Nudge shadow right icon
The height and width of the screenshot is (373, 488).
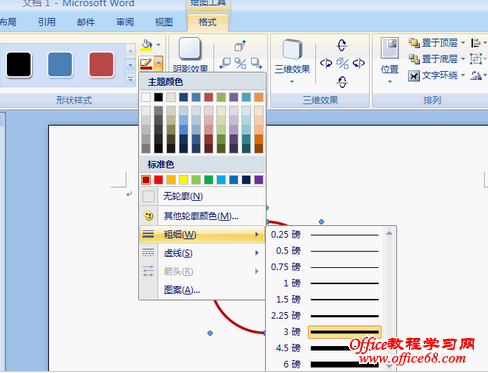256,63
